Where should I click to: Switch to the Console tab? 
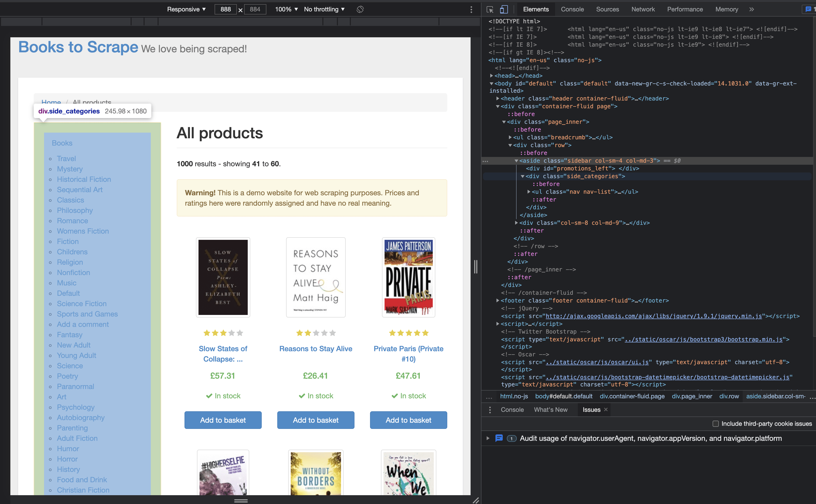point(572,9)
